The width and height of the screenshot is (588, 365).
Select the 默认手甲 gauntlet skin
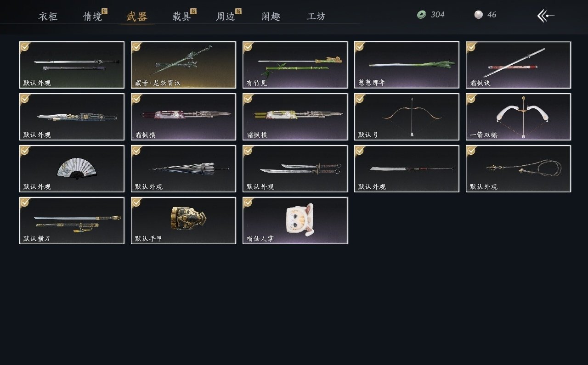[x=184, y=221]
